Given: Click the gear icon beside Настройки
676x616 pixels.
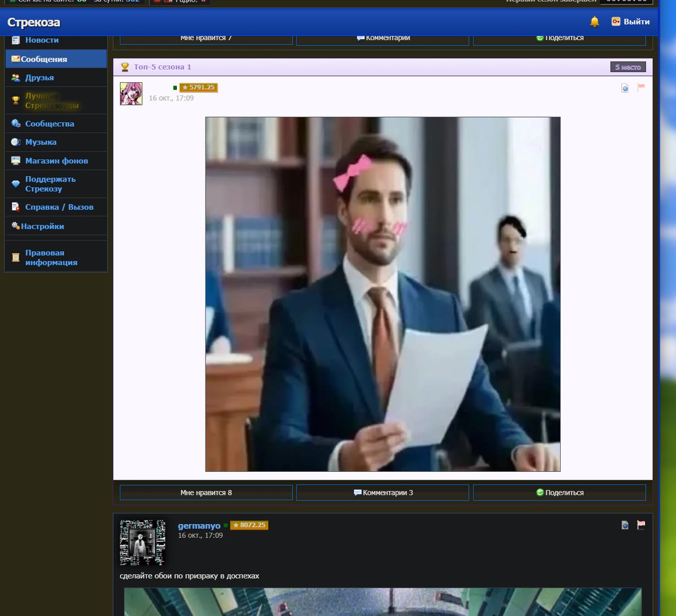Looking at the screenshot, I should 16,226.
